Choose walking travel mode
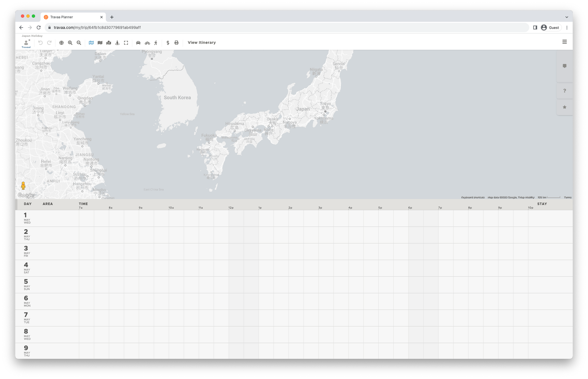588x379 pixels. click(156, 43)
